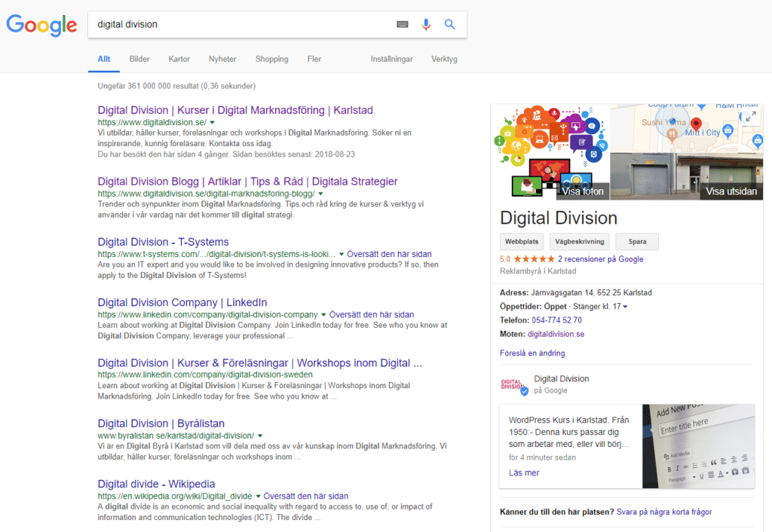
Task: Open dropdown arrow beside the blogg URL
Action: pos(320,194)
